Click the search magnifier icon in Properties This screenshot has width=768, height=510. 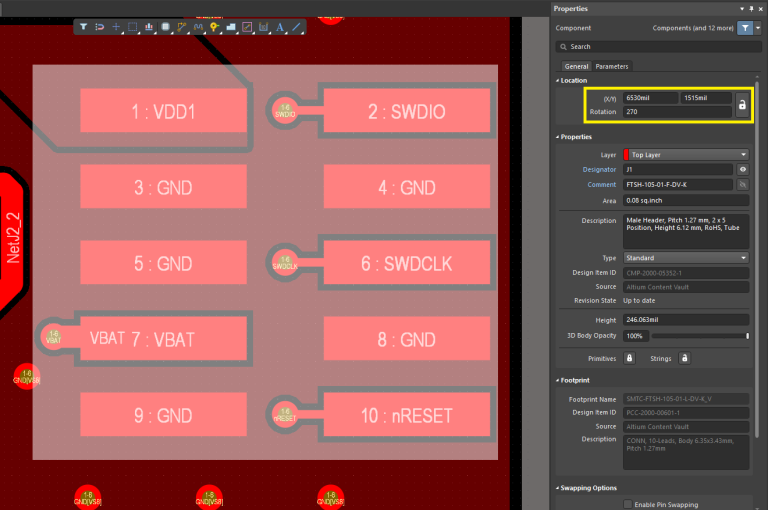point(563,47)
